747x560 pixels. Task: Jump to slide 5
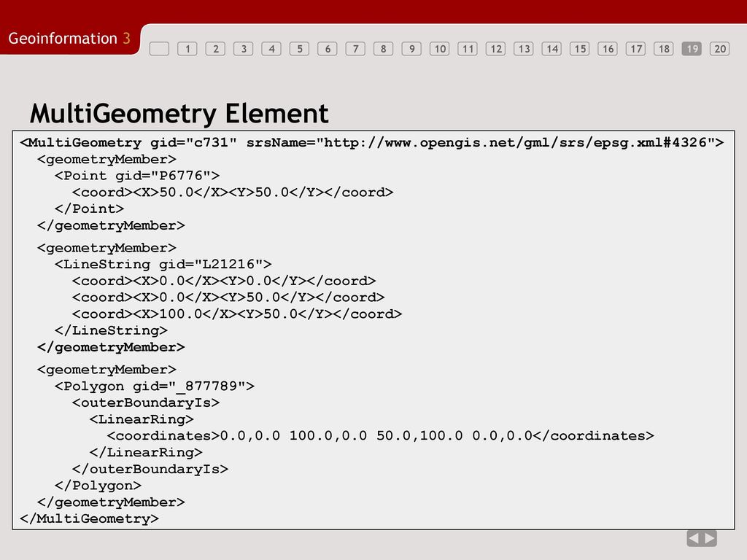coord(299,49)
